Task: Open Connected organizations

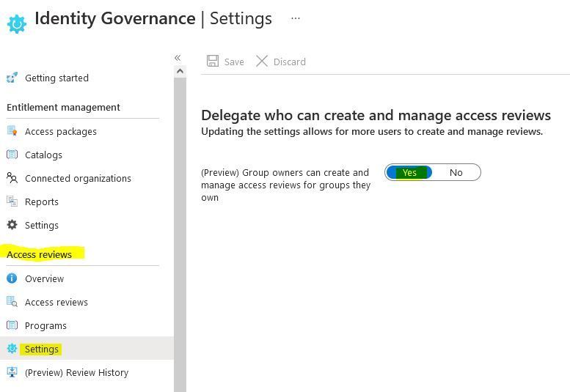Action: pos(78,179)
